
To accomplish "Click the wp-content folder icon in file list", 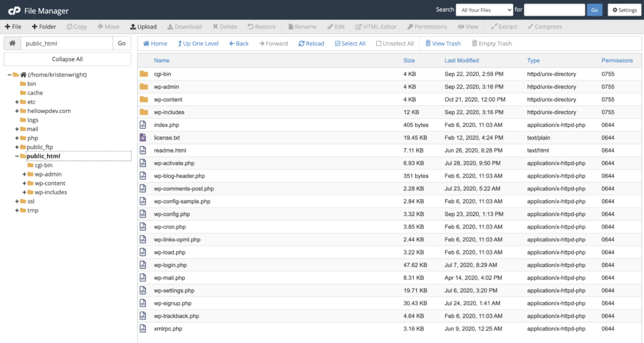I will (143, 99).
